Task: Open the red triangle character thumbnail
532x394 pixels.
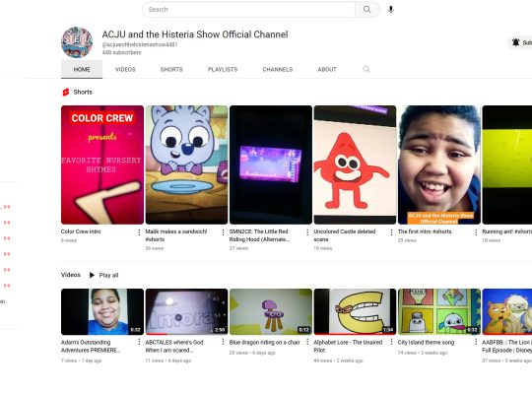Action: tap(355, 164)
